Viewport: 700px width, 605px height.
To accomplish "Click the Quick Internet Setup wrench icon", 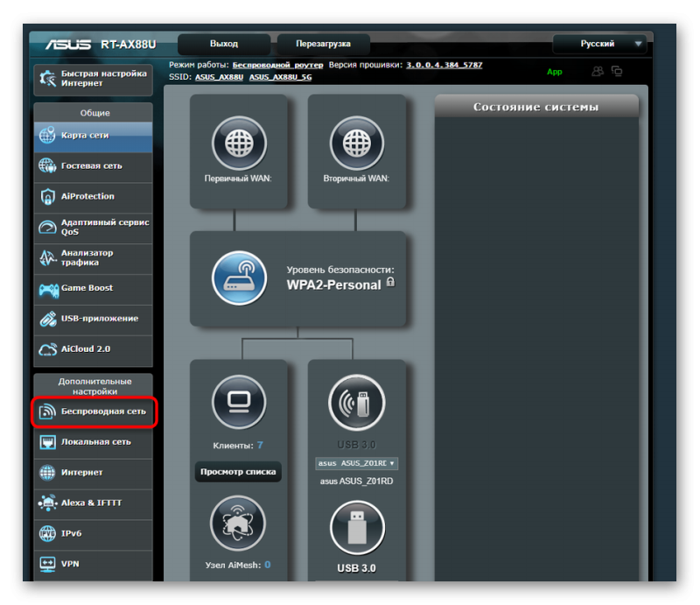I will coord(47,79).
